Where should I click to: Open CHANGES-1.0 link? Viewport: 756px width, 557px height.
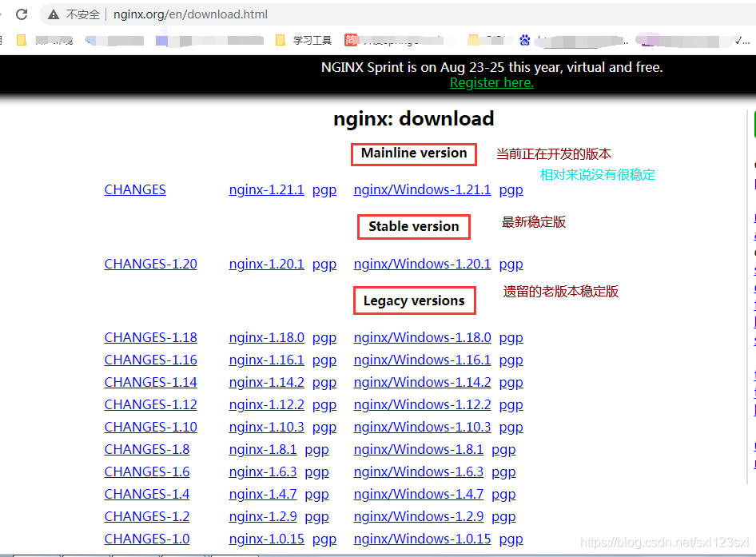(x=146, y=539)
